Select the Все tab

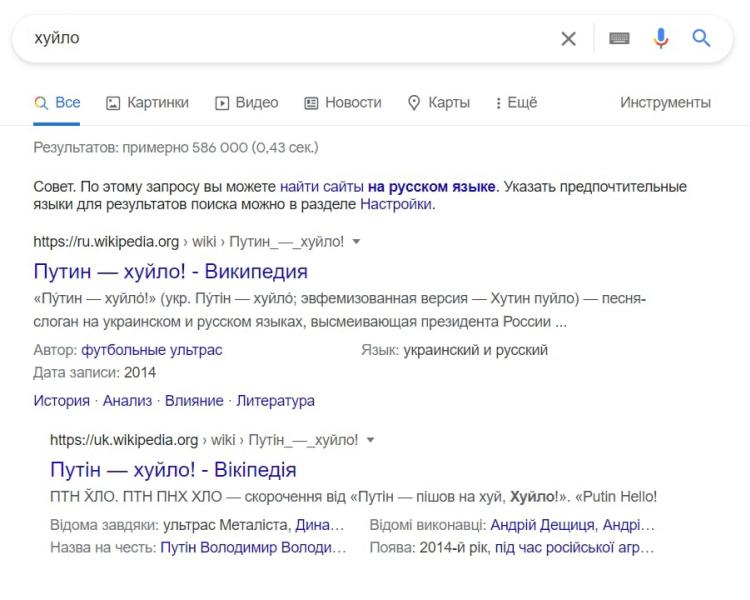pyautogui.click(x=57, y=102)
